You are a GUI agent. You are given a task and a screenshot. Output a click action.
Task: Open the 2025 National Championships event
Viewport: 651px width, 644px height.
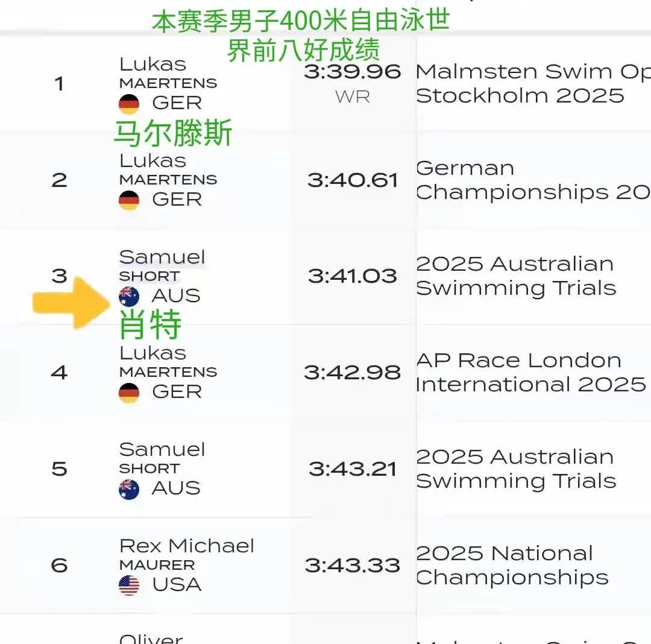tap(512, 565)
